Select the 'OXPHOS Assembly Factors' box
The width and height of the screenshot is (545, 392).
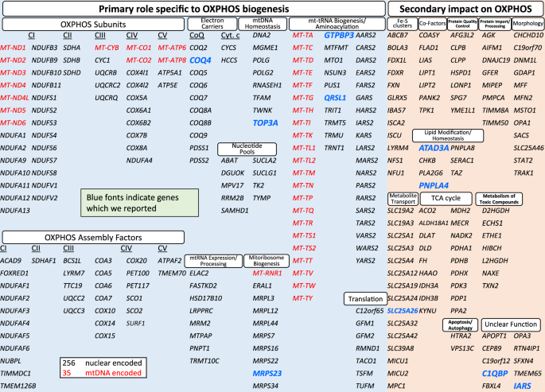click(93, 238)
